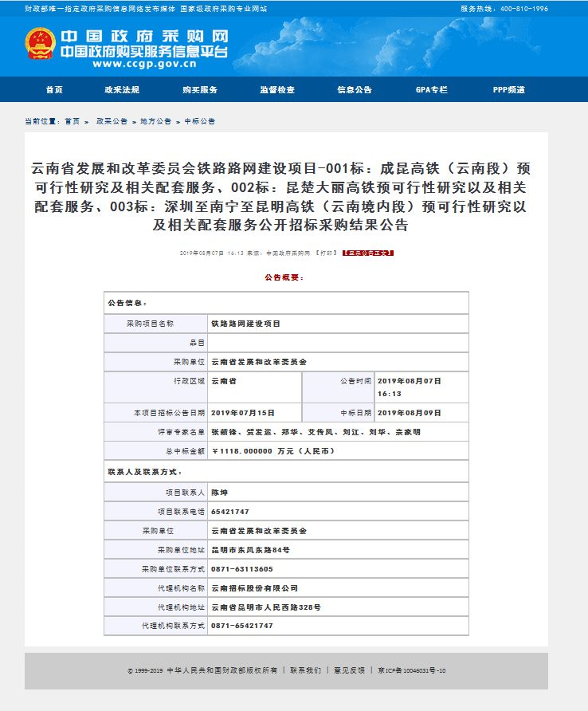Go to 地方公告 in the breadcrumb
Image resolution: width=588 pixels, height=711 pixels.
(155, 121)
